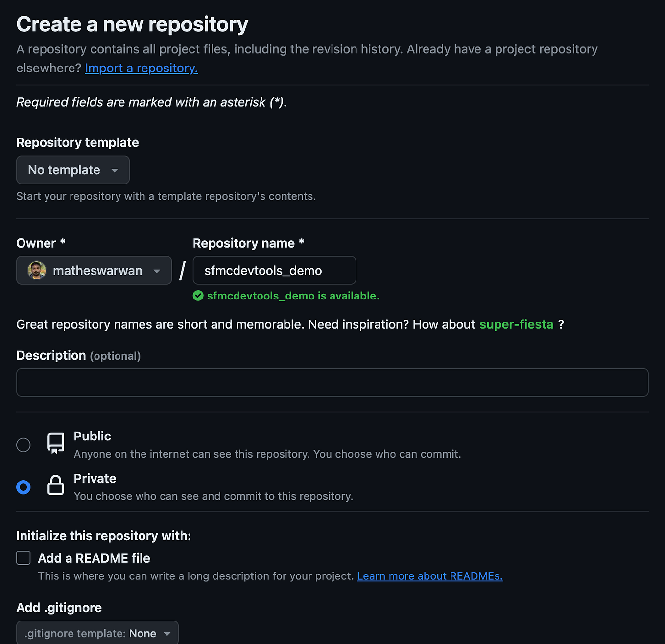
Task: Click the Add a README file label
Action: point(94,558)
